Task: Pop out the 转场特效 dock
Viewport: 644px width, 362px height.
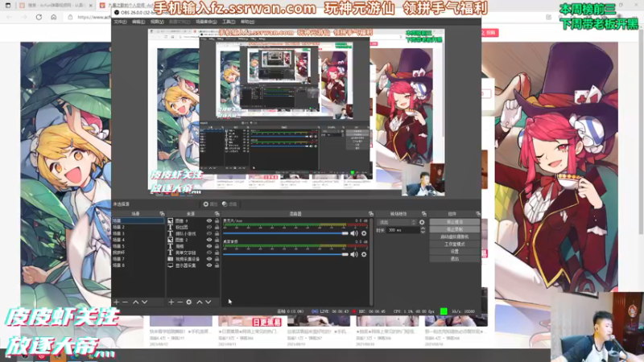Action: pyautogui.click(x=424, y=214)
